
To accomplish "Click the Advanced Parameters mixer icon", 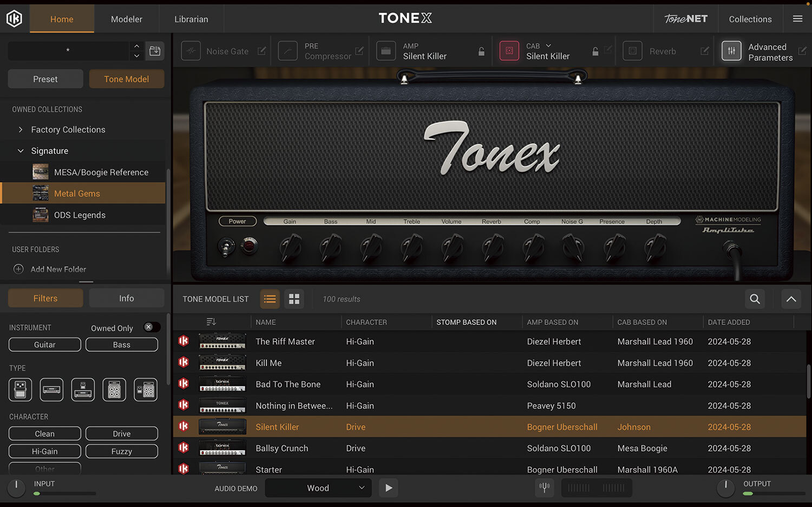I will coord(731,51).
